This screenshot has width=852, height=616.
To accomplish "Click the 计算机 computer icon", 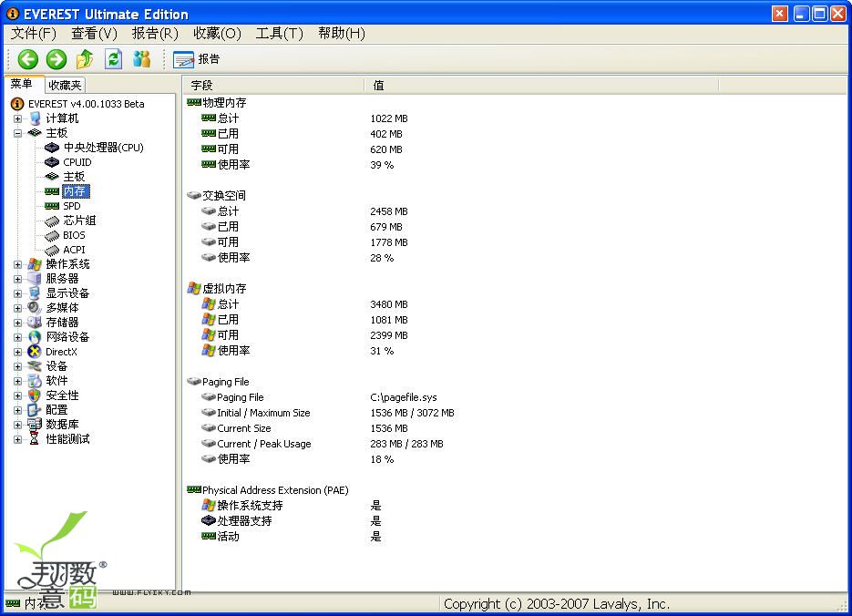I will coord(35,118).
